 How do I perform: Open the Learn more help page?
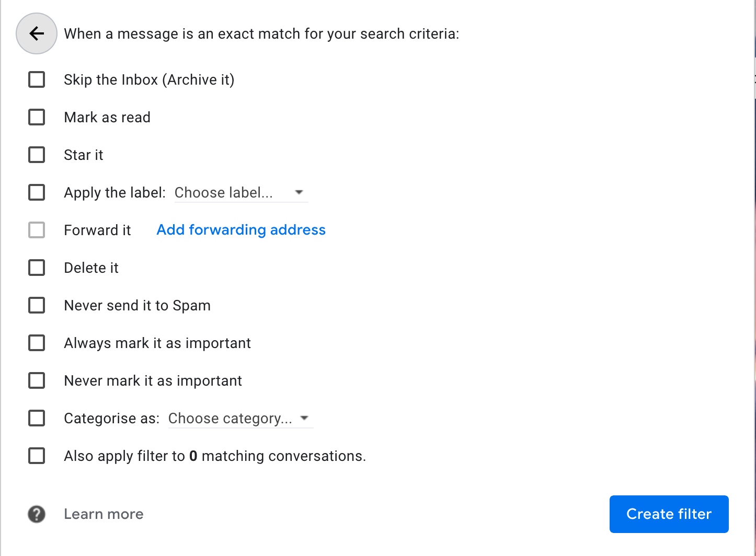tap(103, 514)
